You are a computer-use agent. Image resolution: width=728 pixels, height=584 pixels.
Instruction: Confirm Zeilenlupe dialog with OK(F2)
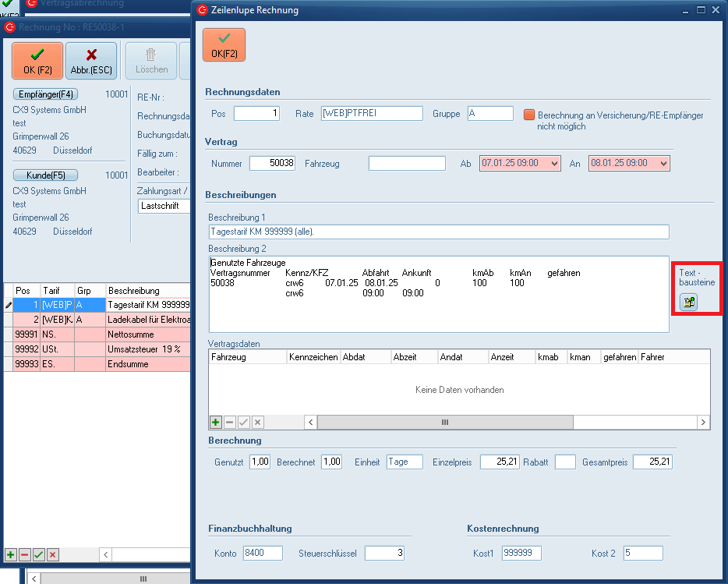coord(224,45)
